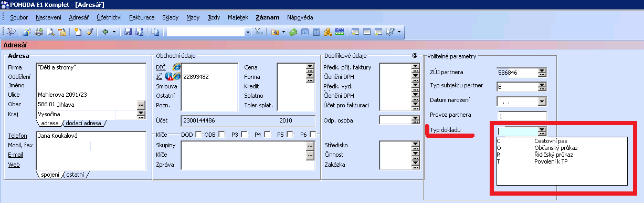Viewport: 644px width, 203px height.
Task: Click the filter funnel icon
Action: click(x=259, y=32)
